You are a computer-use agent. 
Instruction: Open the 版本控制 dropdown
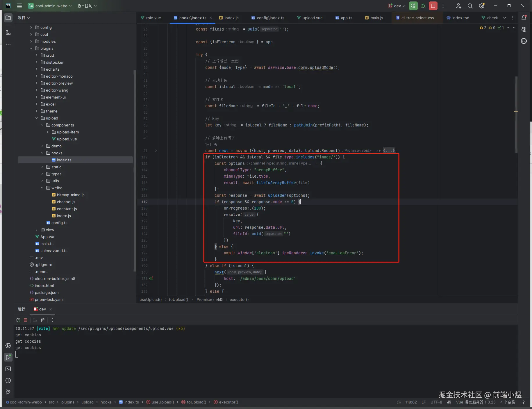coord(87,6)
